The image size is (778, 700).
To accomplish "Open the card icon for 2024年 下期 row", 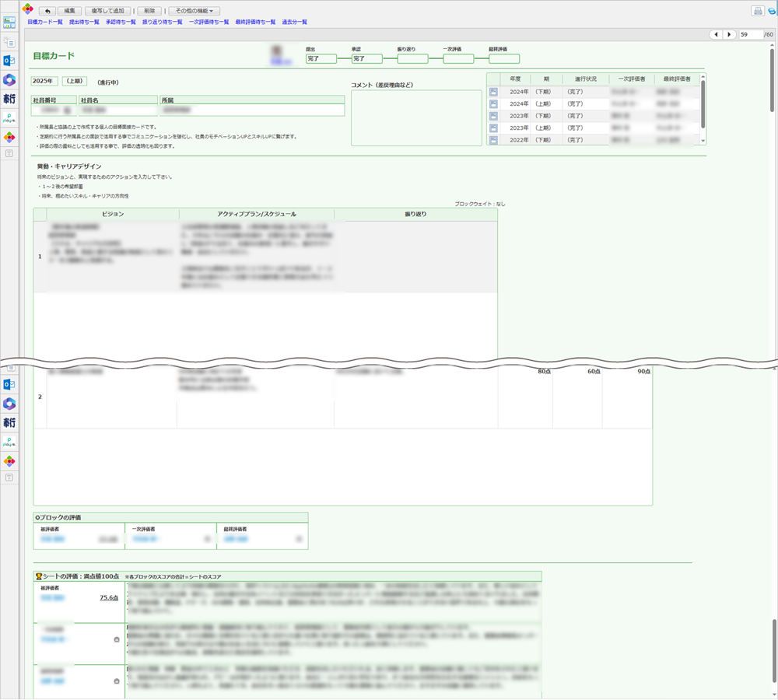I will [x=493, y=92].
